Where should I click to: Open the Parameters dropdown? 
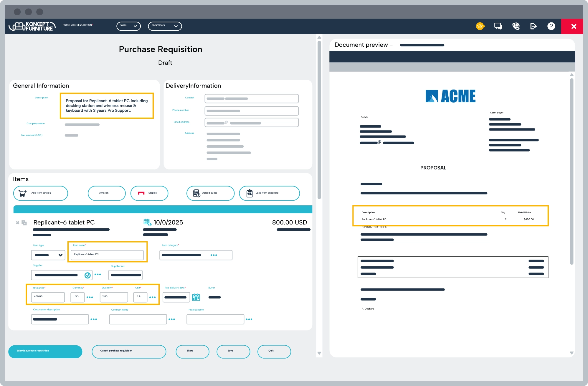pos(165,26)
